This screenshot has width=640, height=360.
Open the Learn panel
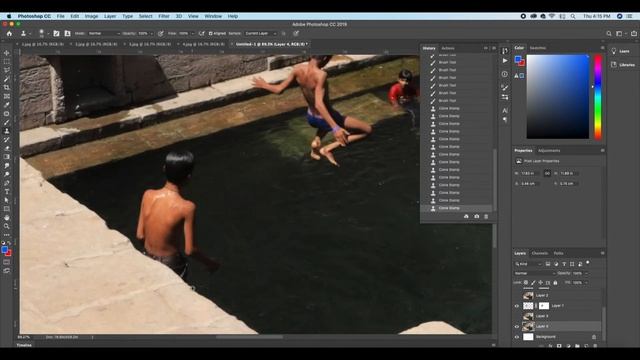(x=620, y=51)
